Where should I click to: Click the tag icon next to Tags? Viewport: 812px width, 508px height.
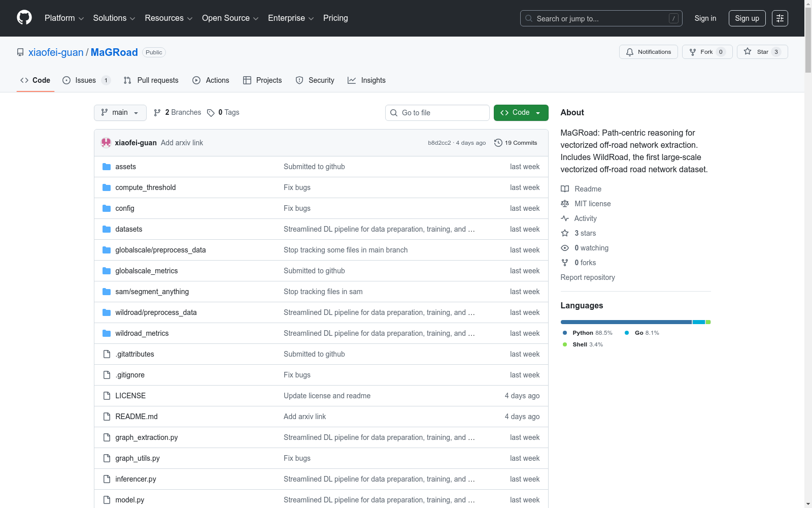211,113
